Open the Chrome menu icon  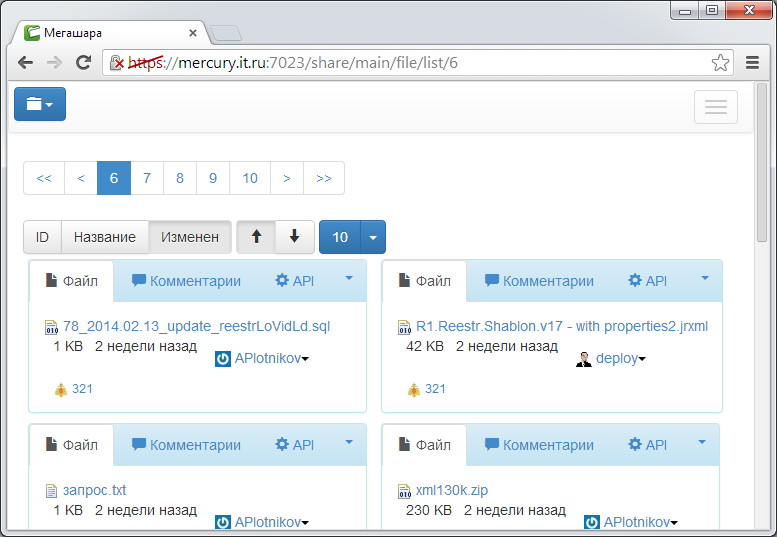click(753, 62)
